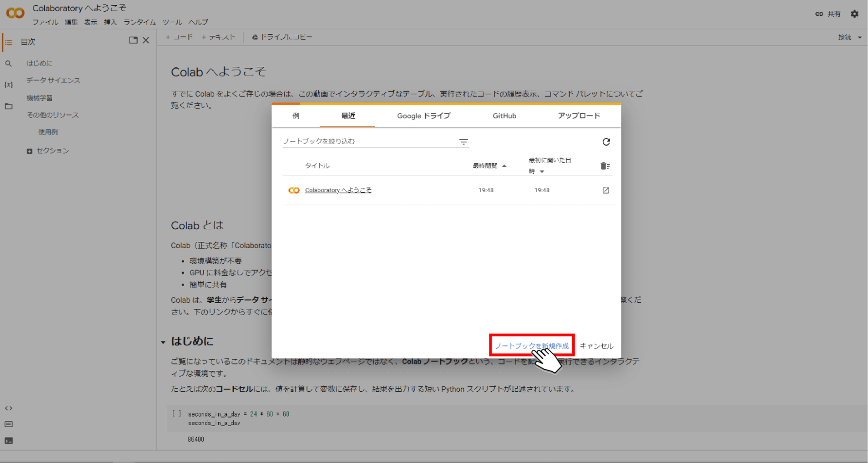The width and height of the screenshot is (868, 463).
Task: Open the ファイル menu
Action: [45, 22]
